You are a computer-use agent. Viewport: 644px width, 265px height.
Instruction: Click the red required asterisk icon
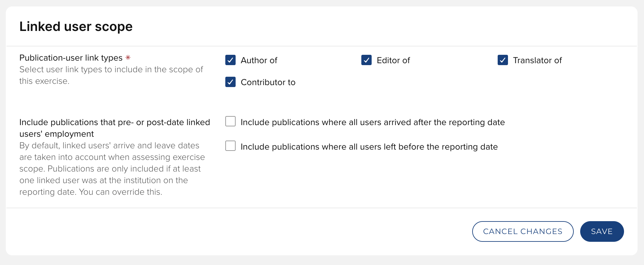[128, 58]
